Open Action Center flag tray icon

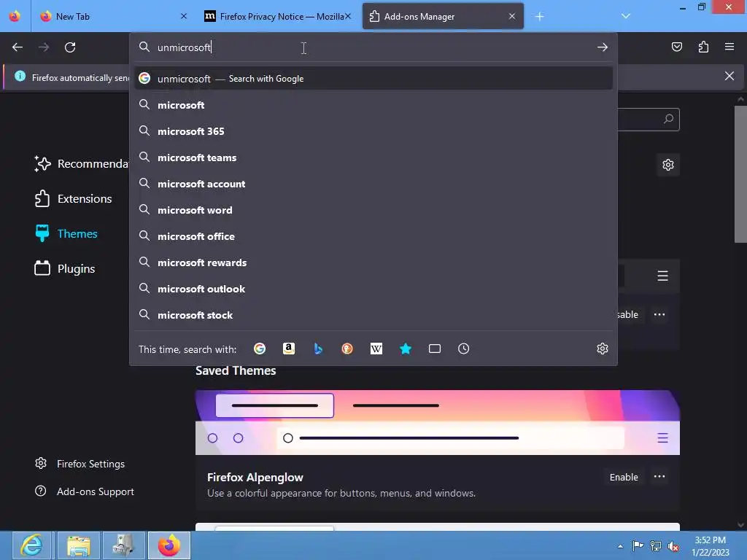point(638,545)
